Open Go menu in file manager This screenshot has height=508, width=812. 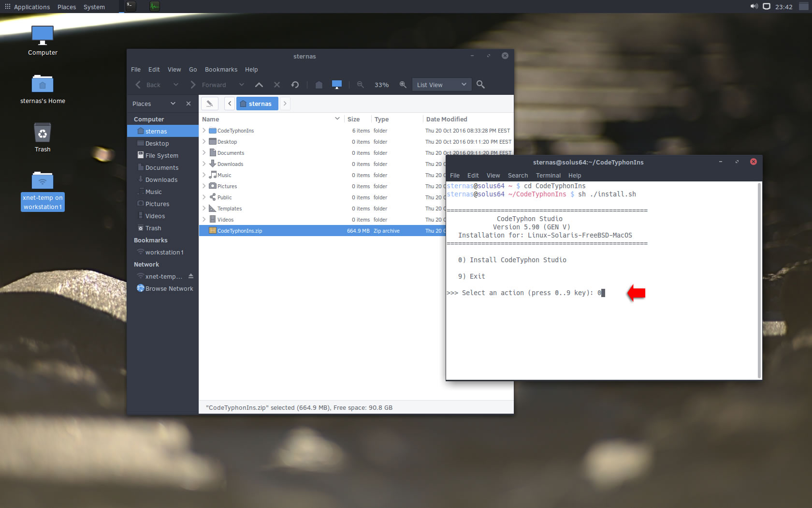coord(193,70)
